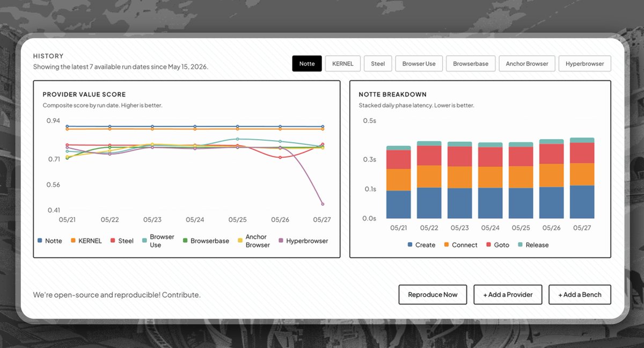Click the red Goto segment of the 05/26 bar
This screenshot has width=644, height=348.
coord(552,154)
